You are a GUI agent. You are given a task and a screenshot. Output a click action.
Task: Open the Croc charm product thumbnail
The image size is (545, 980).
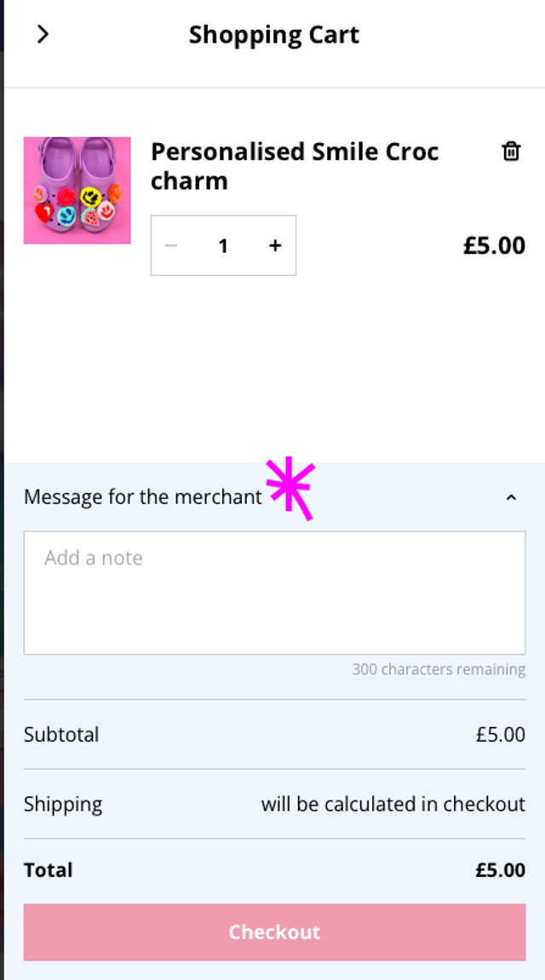pos(77,191)
